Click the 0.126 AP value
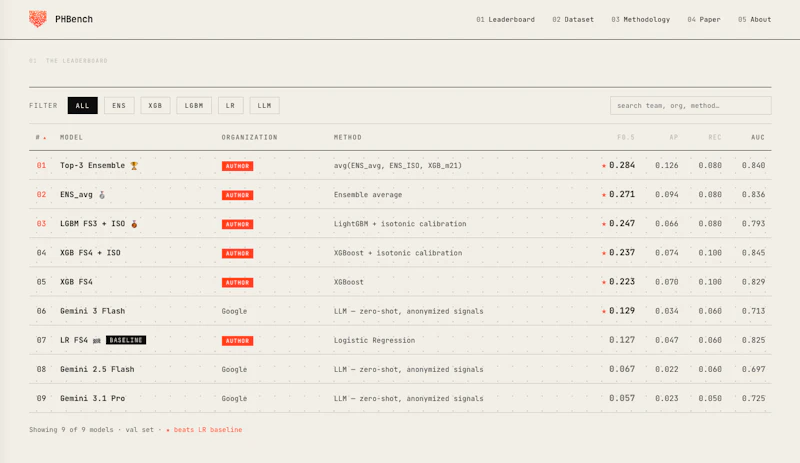Image resolution: width=800 pixels, height=463 pixels. (x=667, y=165)
